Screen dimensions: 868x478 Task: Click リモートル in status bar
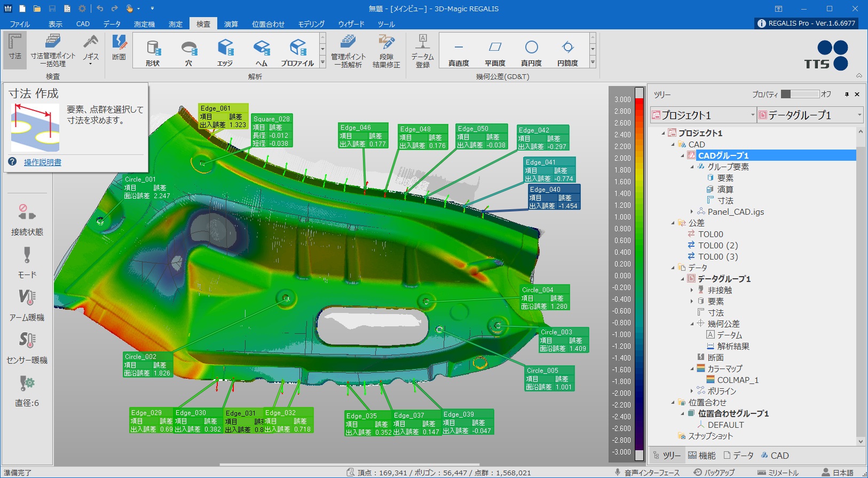click(x=778, y=473)
